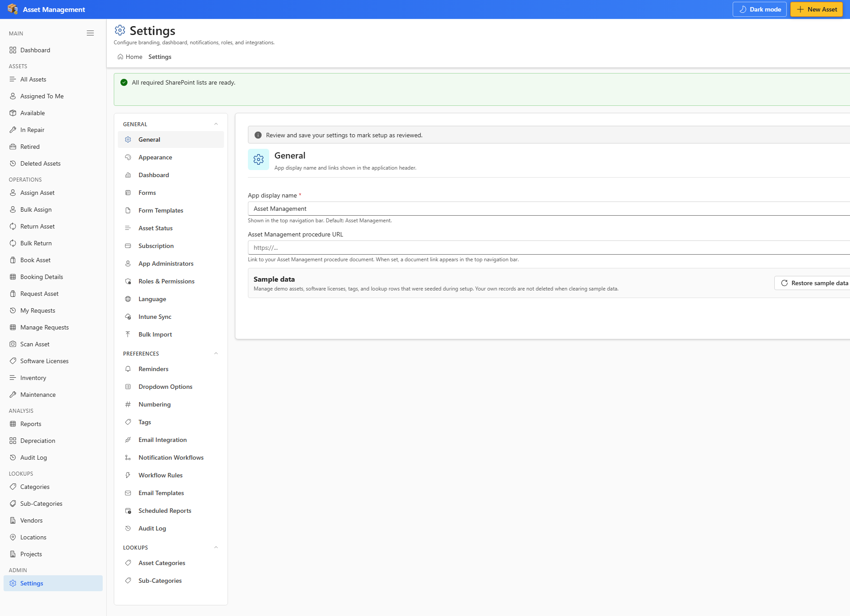The width and height of the screenshot is (850, 616).
Task: Open All Assets in sidebar
Action: pos(53,79)
